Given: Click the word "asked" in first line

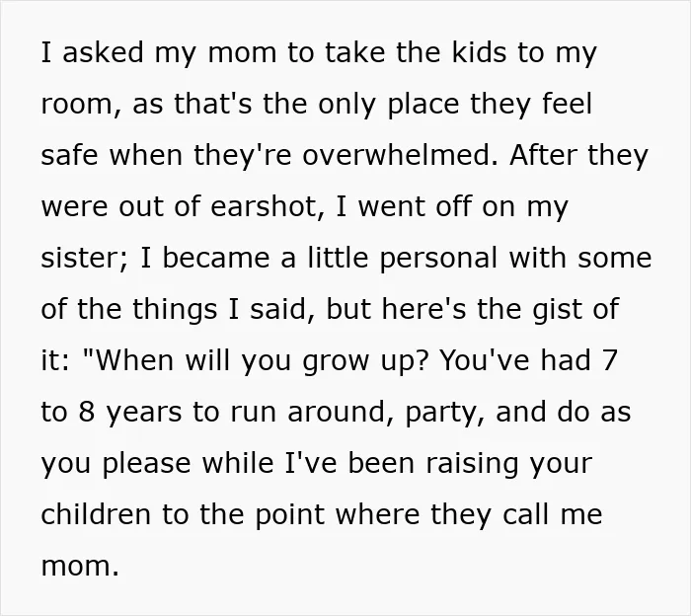Looking at the screenshot, I should coord(103,51).
